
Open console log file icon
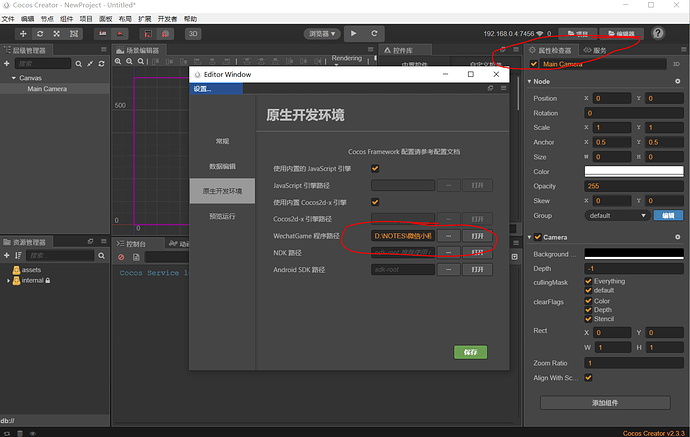[136, 257]
